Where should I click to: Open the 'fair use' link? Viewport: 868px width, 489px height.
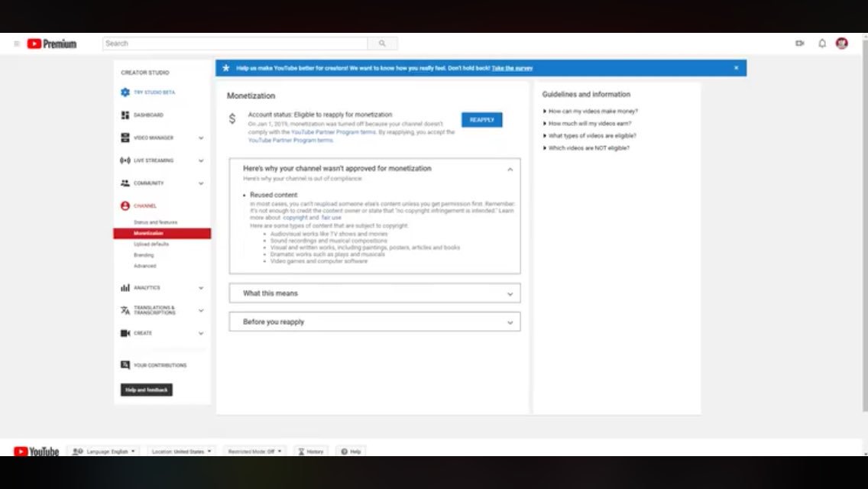331,218
